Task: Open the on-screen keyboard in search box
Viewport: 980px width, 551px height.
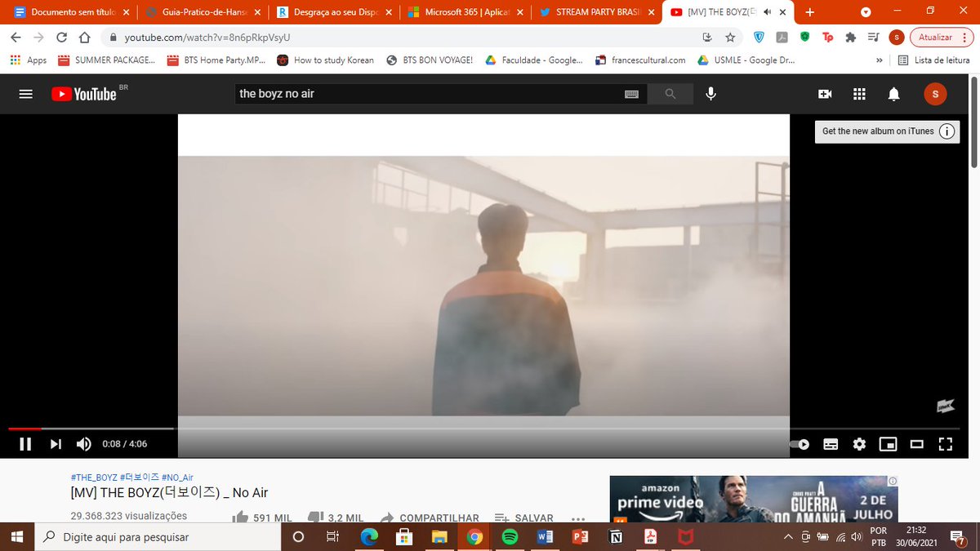Action: click(631, 94)
